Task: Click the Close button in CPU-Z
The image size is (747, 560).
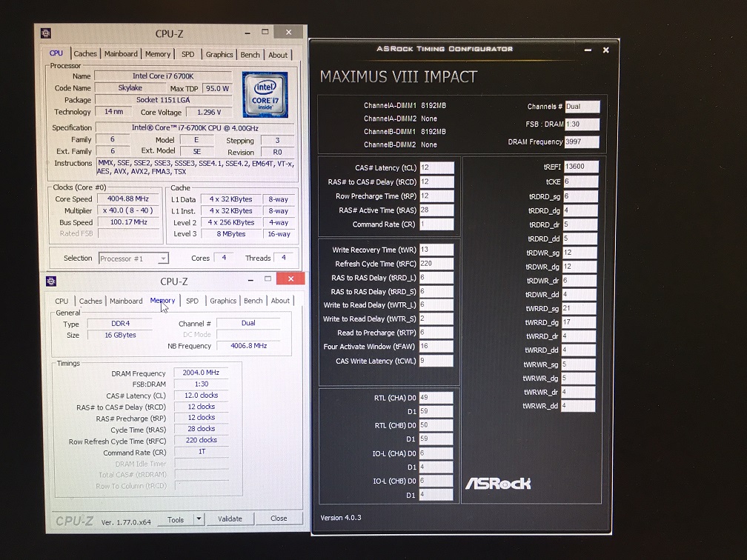Action: pyautogui.click(x=279, y=518)
